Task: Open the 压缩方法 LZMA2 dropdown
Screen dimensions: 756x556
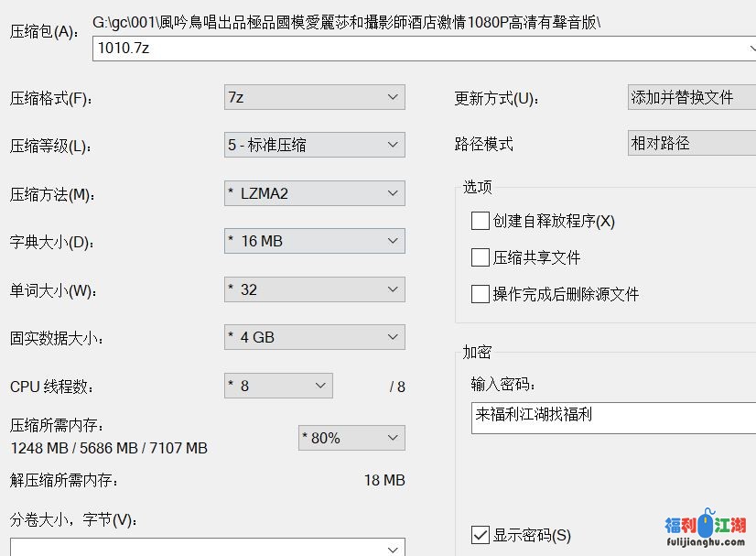Action: tap(314, 193)
